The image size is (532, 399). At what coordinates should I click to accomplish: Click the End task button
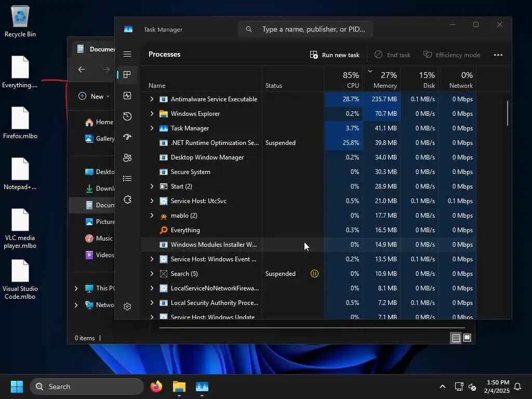(x=392, y=55)
